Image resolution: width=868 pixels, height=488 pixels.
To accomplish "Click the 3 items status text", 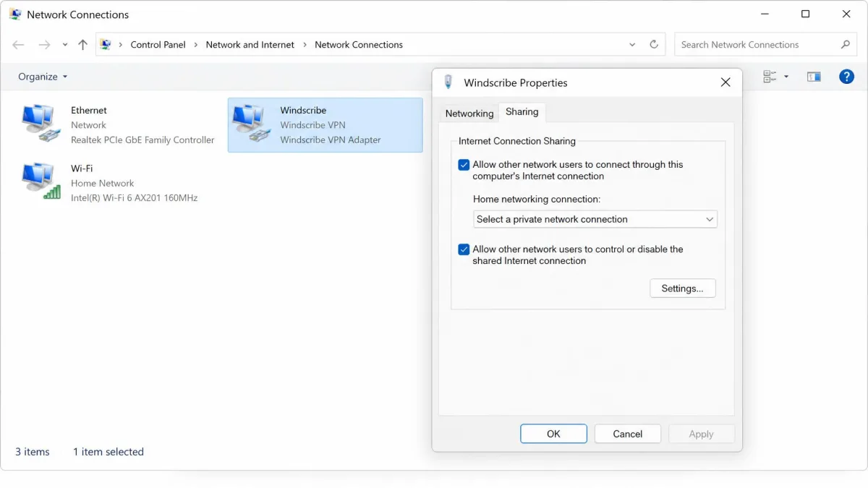I will pyautogui.click(x=33, y=452).
